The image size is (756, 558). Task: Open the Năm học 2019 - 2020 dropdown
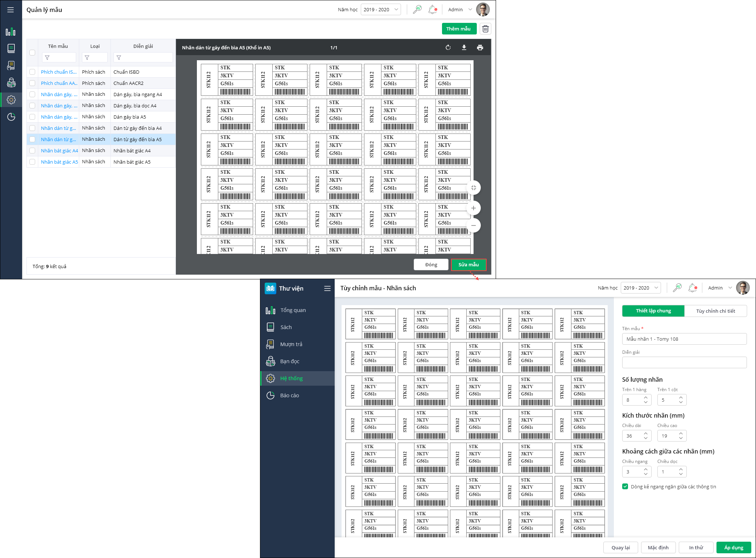(380, 9)
